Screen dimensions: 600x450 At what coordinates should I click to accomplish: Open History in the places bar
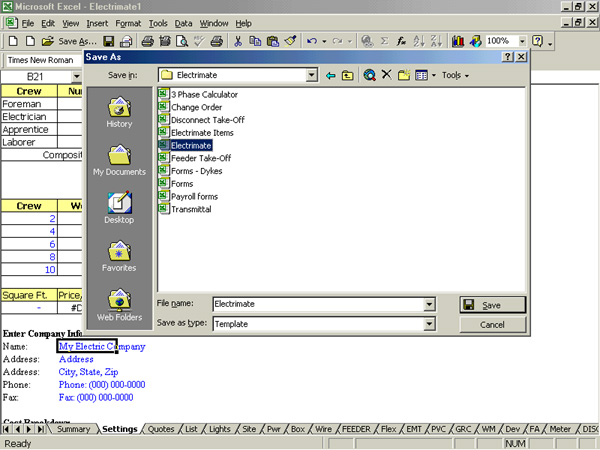tap(119, 112)
